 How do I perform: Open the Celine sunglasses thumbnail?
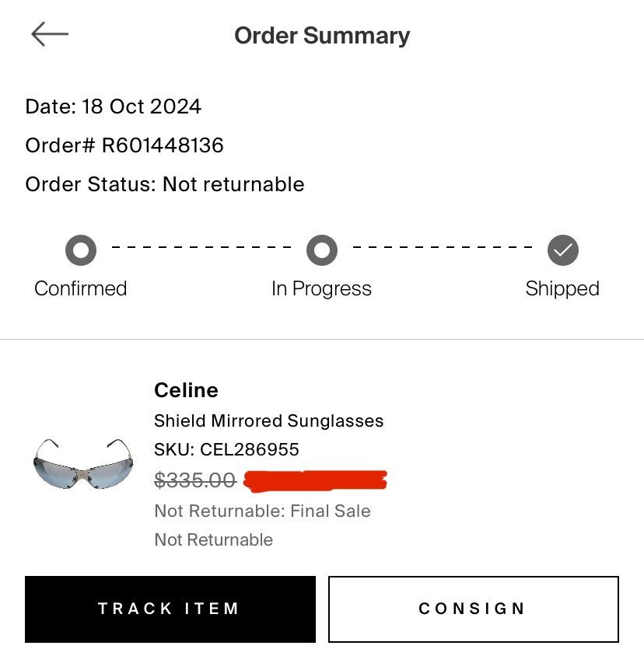pyautogui.click(x=83, y=464)
